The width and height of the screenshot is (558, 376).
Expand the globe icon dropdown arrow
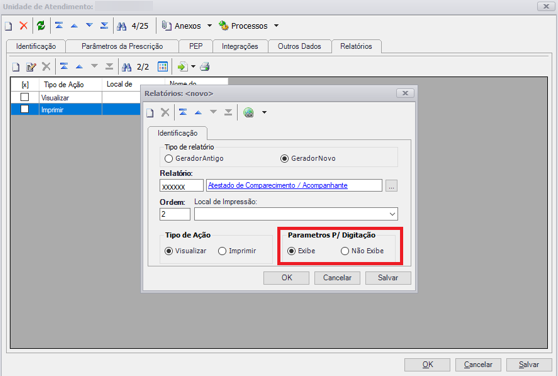[x=264, y=112]
